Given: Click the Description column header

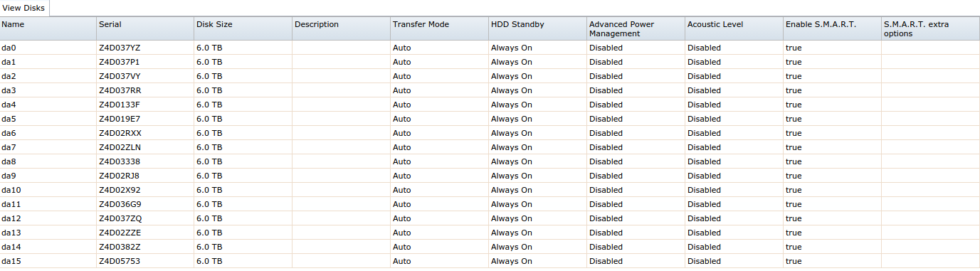Looking at the screenshot, I should tap(342, 28).
